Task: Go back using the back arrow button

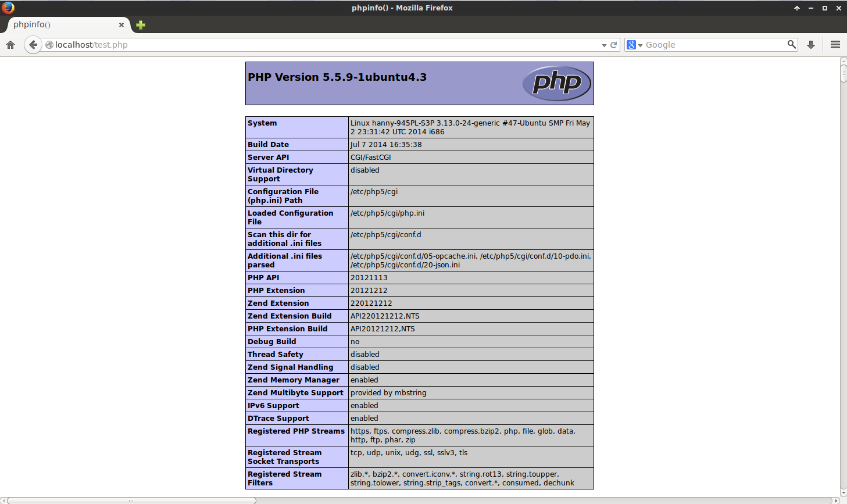Action: pos(33,45)
